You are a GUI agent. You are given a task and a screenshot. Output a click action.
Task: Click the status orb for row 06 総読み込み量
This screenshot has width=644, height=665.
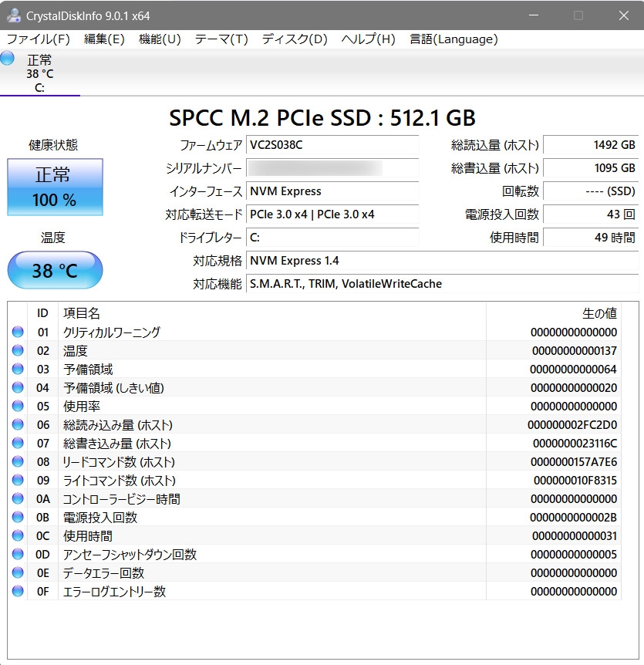tap(18, 424)
